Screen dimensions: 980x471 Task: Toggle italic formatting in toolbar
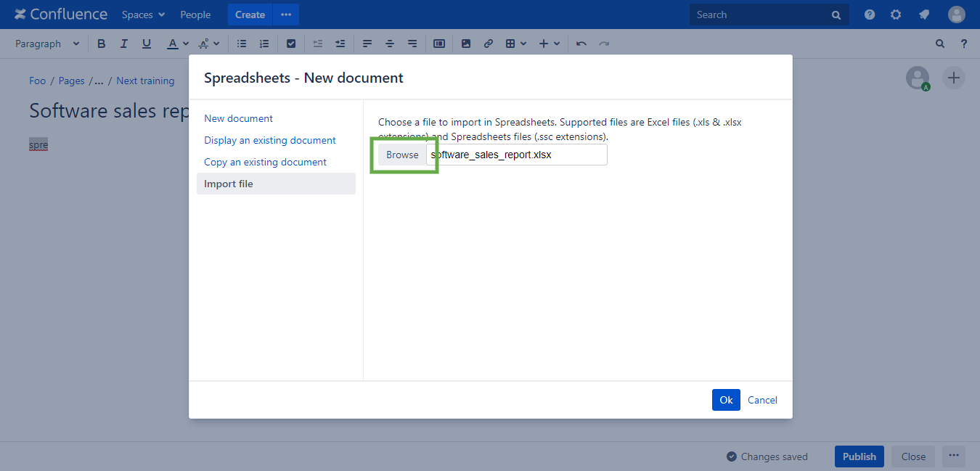[x=124, y=44]
